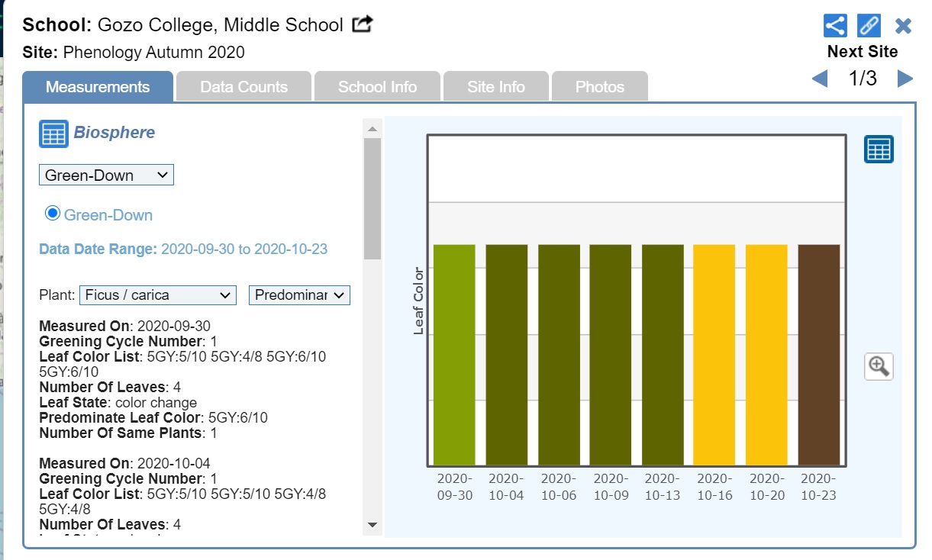The width and height of the screenshot is (932, 560).
Task: Open data table icon beside the chart
Action: [x=879, y=150]
